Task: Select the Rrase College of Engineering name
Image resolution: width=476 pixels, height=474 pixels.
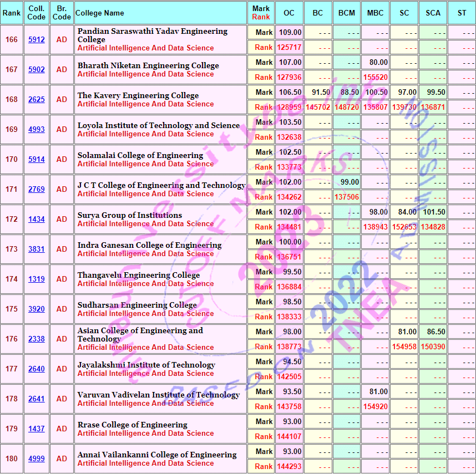Action: coord(133,425)
